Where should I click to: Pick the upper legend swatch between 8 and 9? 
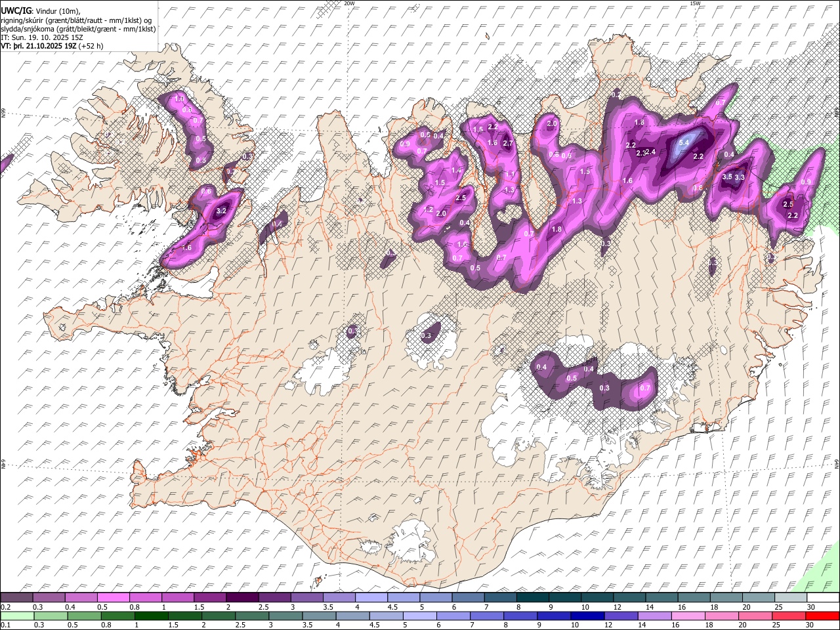point(532,598)
